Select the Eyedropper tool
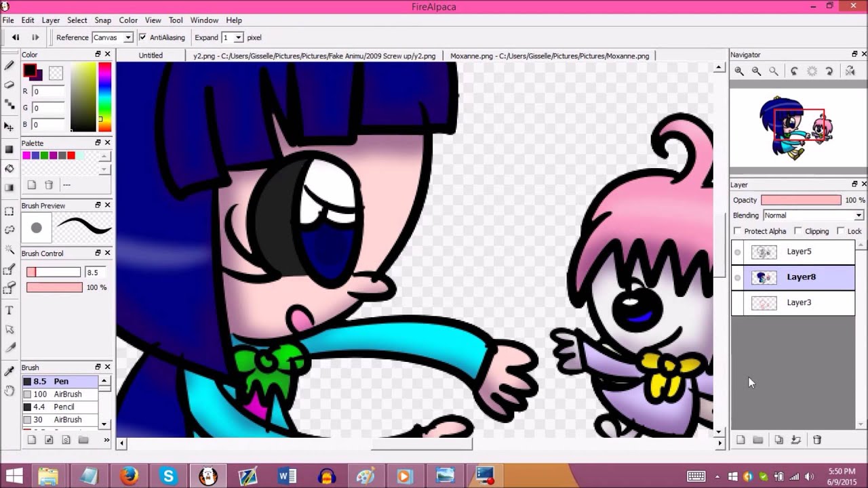 pos(9,371)
